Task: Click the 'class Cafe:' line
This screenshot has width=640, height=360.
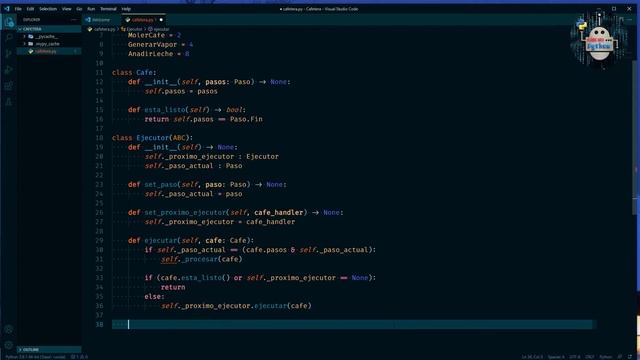Action: (134, 72)
